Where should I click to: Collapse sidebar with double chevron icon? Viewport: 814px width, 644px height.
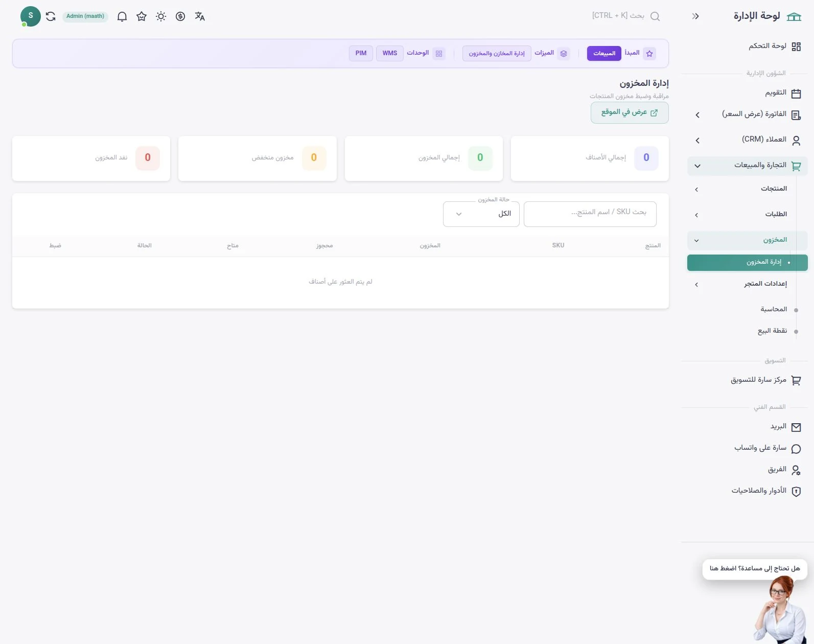point(695,16)
